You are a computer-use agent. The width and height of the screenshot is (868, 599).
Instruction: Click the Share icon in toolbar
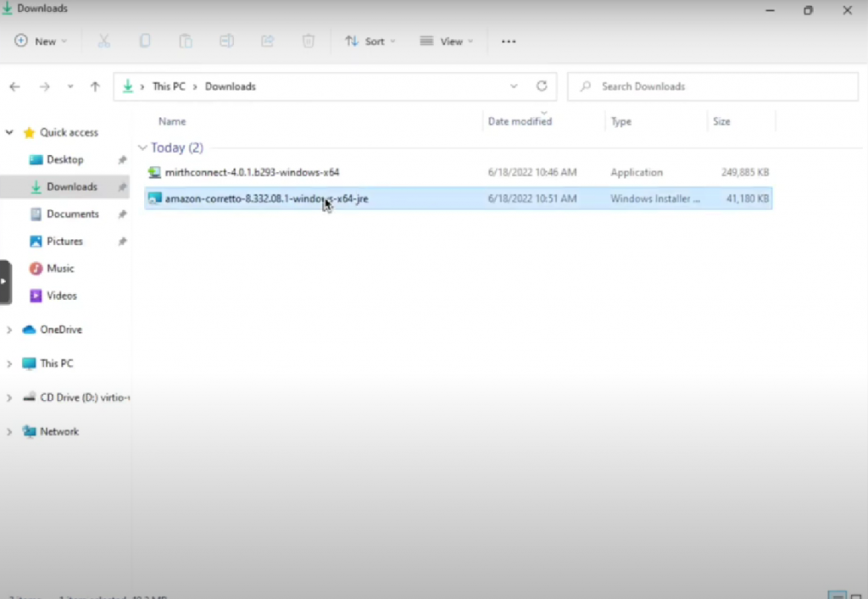tap(267, 41)
